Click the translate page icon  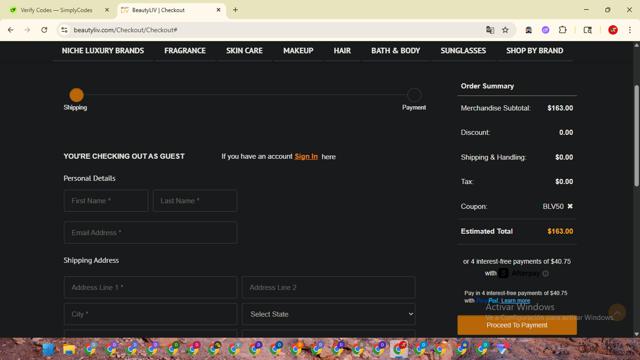490,30
